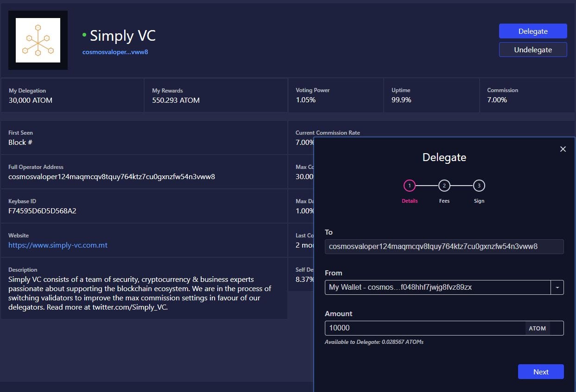
Task: Click the Simply VC validator logo
Action: (38, 40)
